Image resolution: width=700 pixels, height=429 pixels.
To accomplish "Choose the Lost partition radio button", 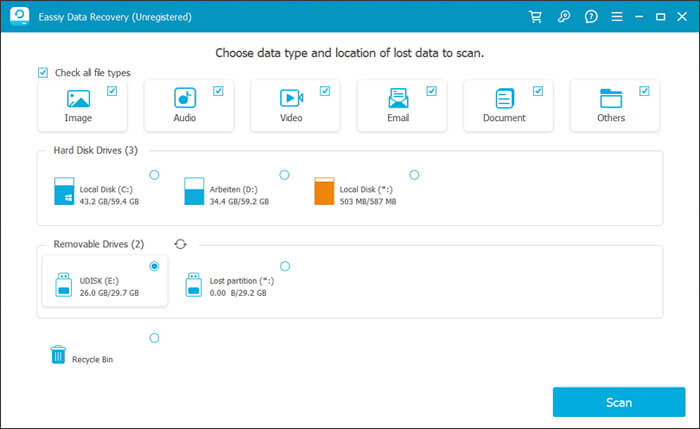I will pos(284,266).
